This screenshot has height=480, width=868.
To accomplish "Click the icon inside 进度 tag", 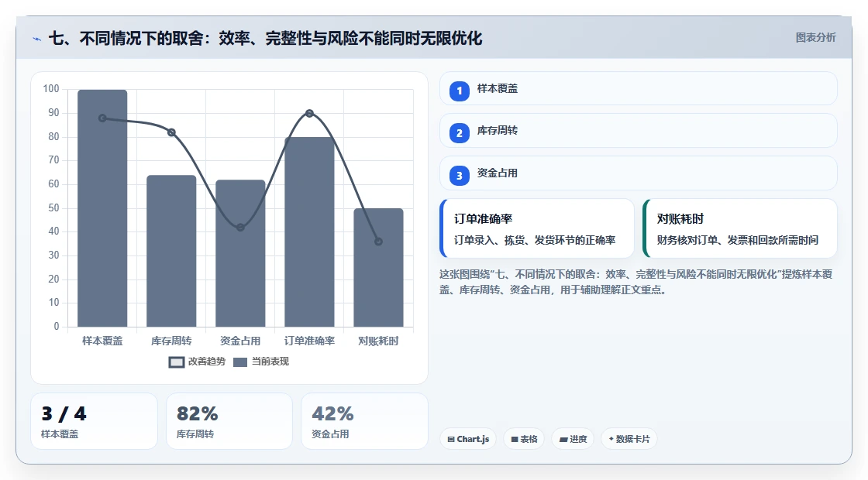I will (563, 440).
